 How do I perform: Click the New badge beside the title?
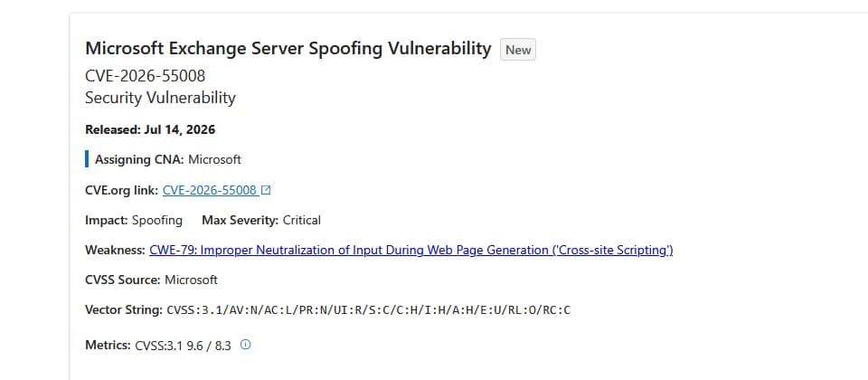click(x=517, y=49)
